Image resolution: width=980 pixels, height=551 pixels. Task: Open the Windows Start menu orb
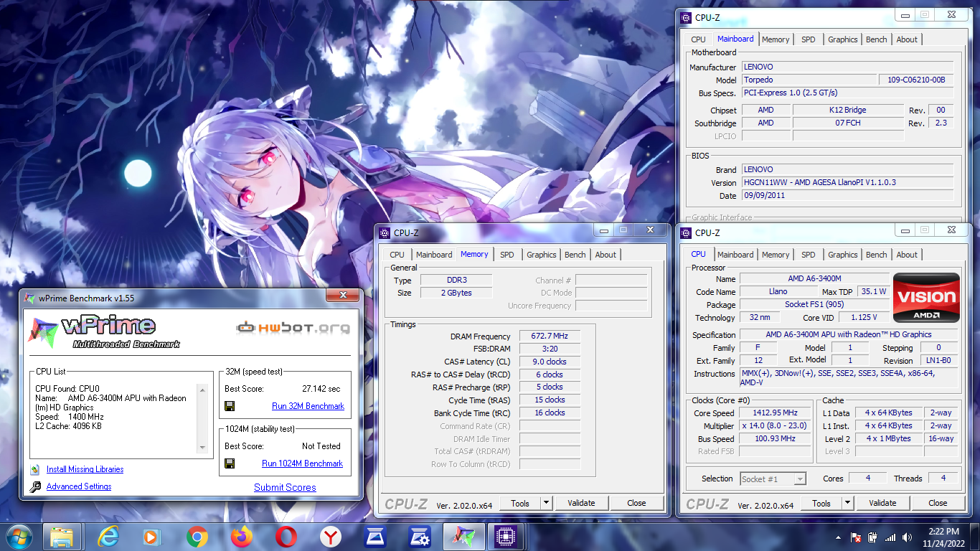(18, 537)
